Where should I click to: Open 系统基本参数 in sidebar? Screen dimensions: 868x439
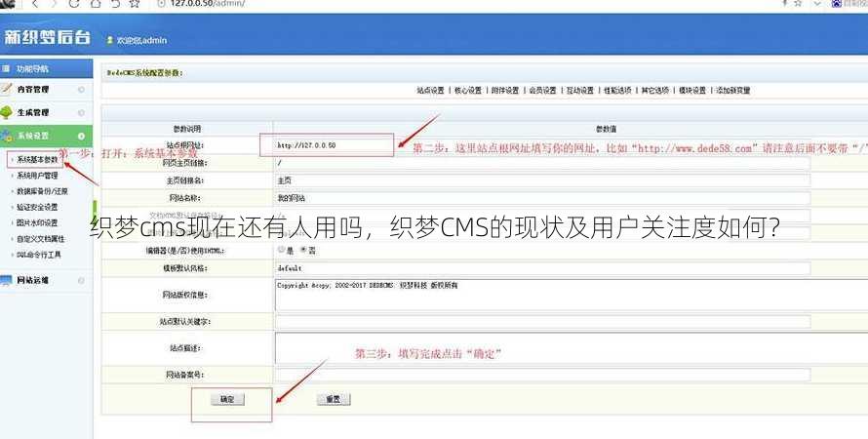click(37, 160)
